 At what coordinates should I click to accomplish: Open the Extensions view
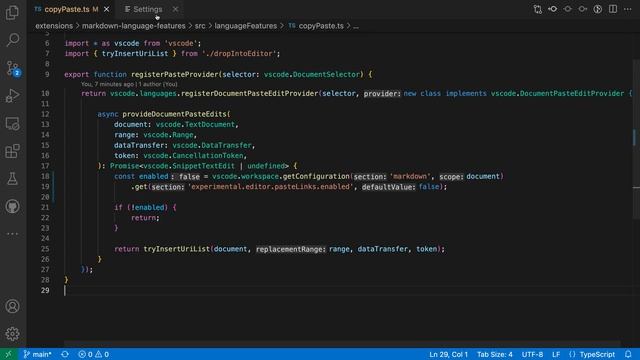12,151
